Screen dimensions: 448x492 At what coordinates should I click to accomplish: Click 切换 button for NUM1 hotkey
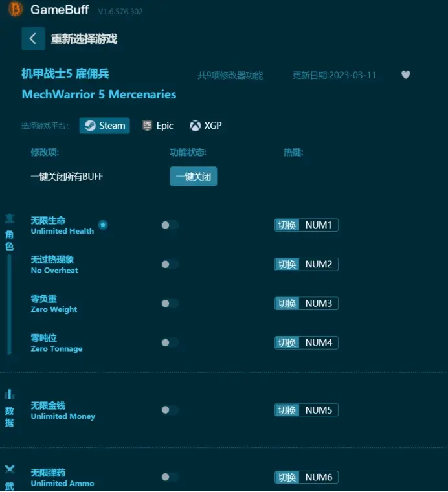coord(287,225)
